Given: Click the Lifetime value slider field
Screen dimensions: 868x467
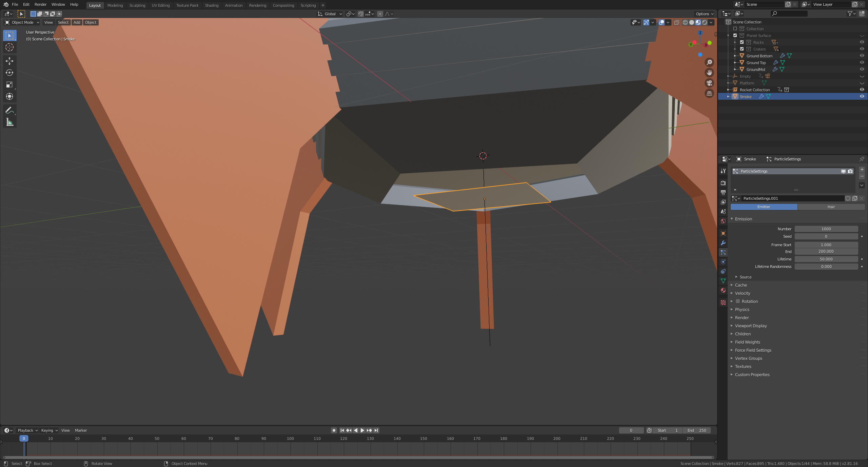Looking at the screenshot, I should [x=826, y=259].
